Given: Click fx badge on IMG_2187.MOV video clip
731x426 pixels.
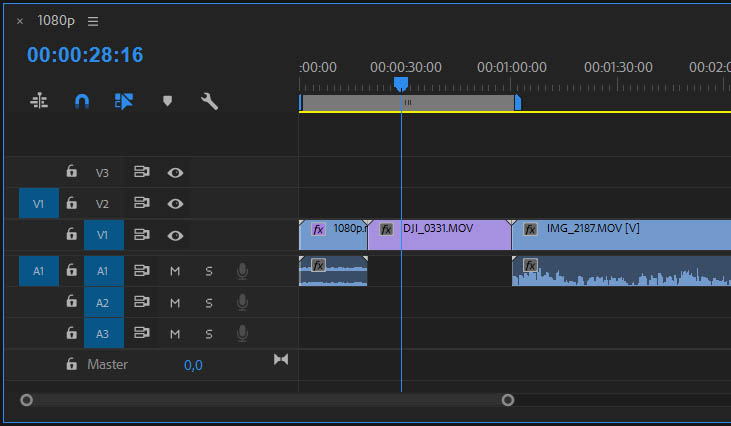Looking at the screenshot, I should pos(530,229).
